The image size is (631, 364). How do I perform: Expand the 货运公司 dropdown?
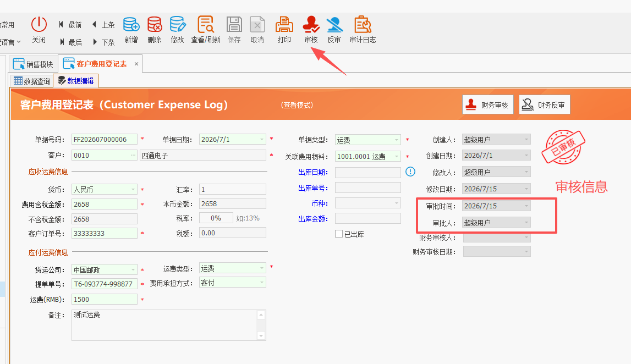point(133,269)
